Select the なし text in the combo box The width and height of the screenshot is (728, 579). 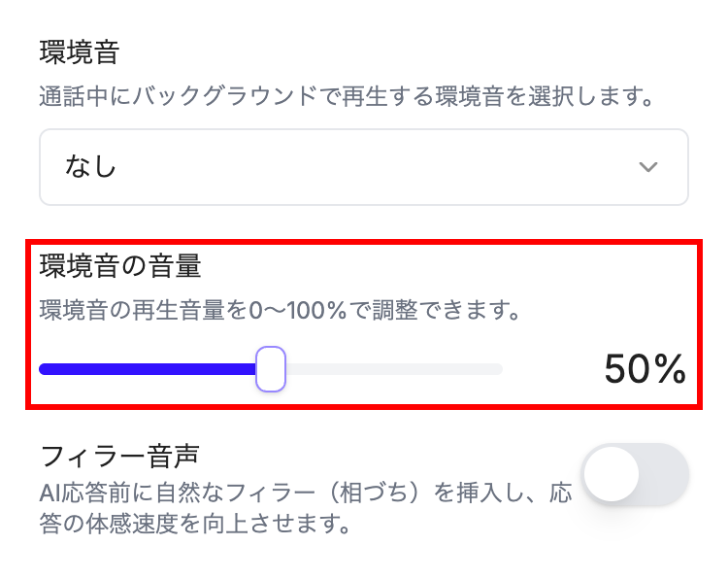[90, 166]
